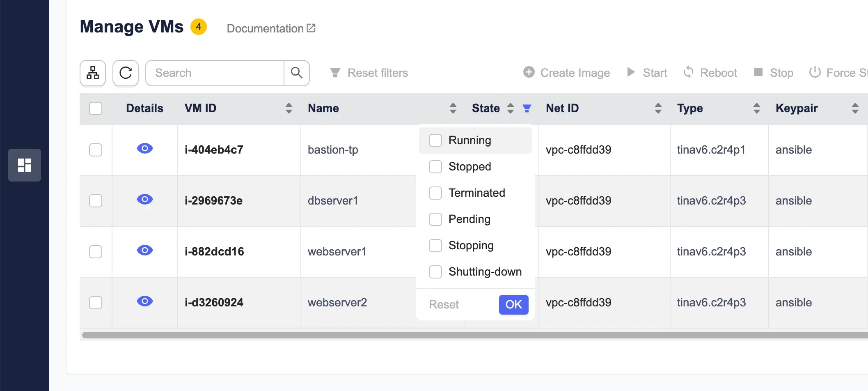
Task: Open the network topology view icon
Action: coord(93,73)
